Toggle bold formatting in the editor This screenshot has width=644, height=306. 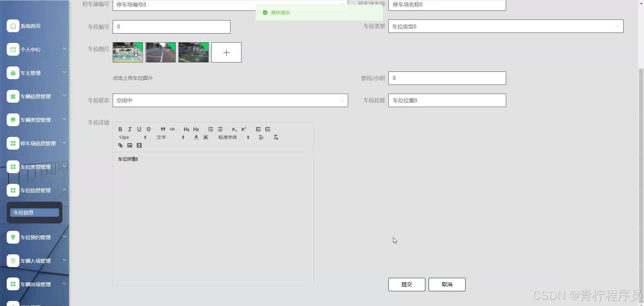120,129
